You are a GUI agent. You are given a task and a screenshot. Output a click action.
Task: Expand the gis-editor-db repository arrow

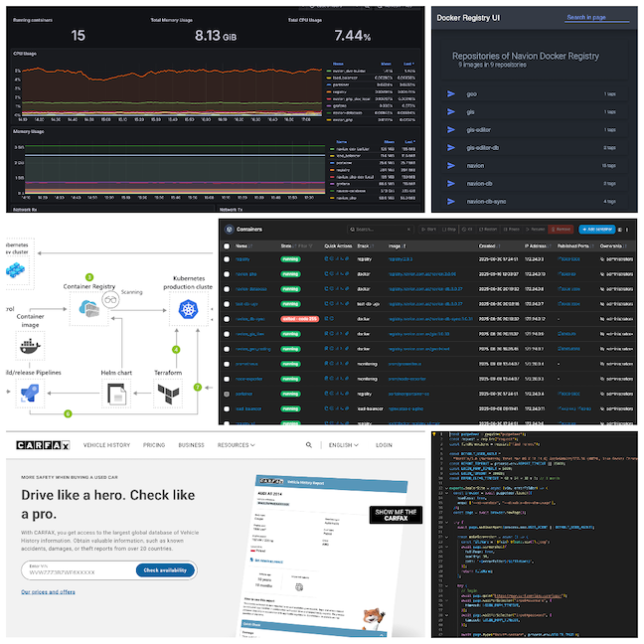451,147
